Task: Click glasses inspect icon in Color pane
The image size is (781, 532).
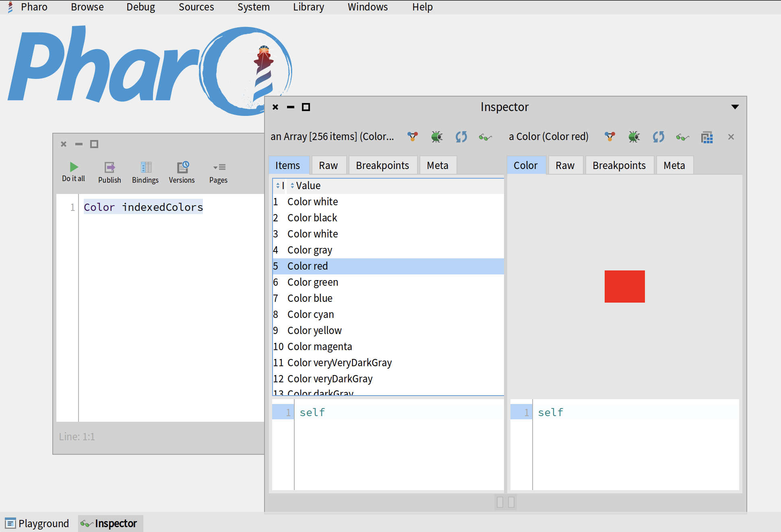Action: (682, 137)
